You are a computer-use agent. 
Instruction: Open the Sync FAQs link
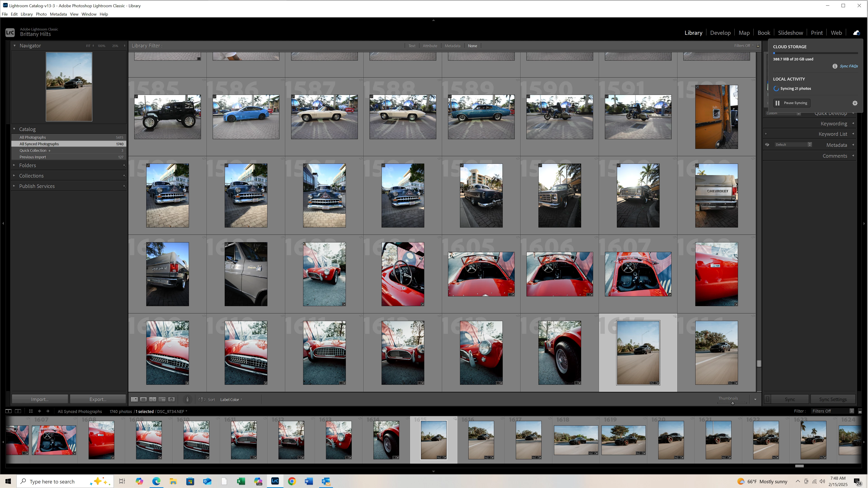tap(849, 66)
